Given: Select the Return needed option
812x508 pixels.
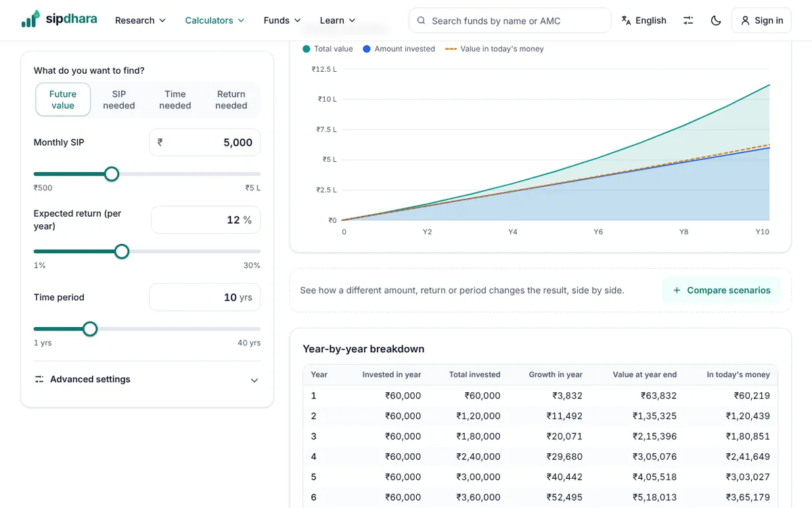Looking at the screenshot, I should 231,100.
